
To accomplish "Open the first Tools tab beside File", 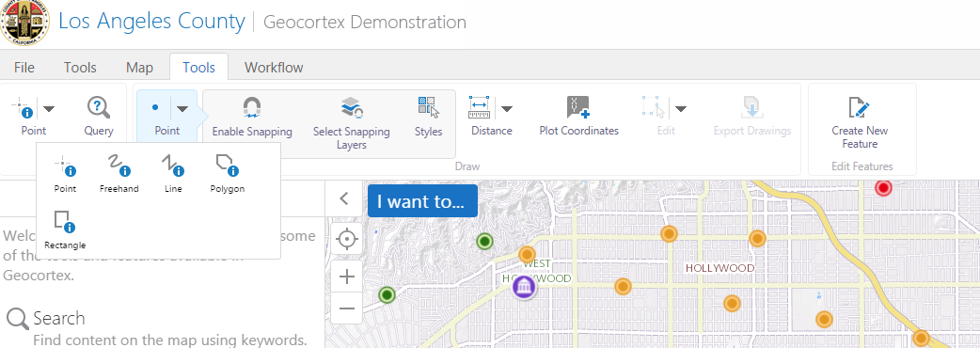I will point(80,68).
